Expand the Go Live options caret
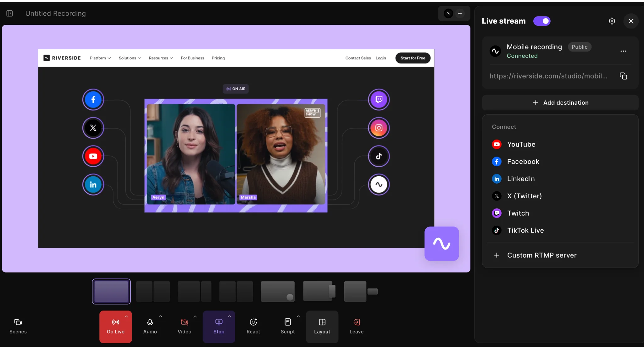This screenshot has height=347, width=644. (126, 317)
